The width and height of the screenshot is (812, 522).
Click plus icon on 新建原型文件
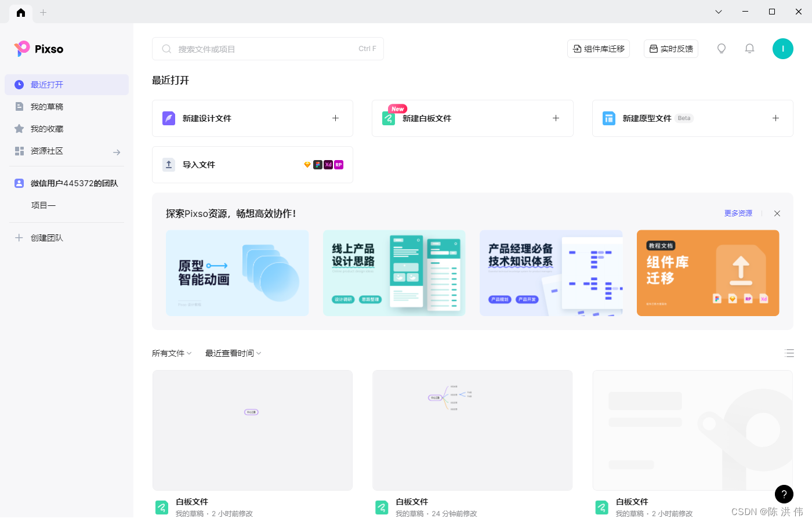tap(775, 118)
